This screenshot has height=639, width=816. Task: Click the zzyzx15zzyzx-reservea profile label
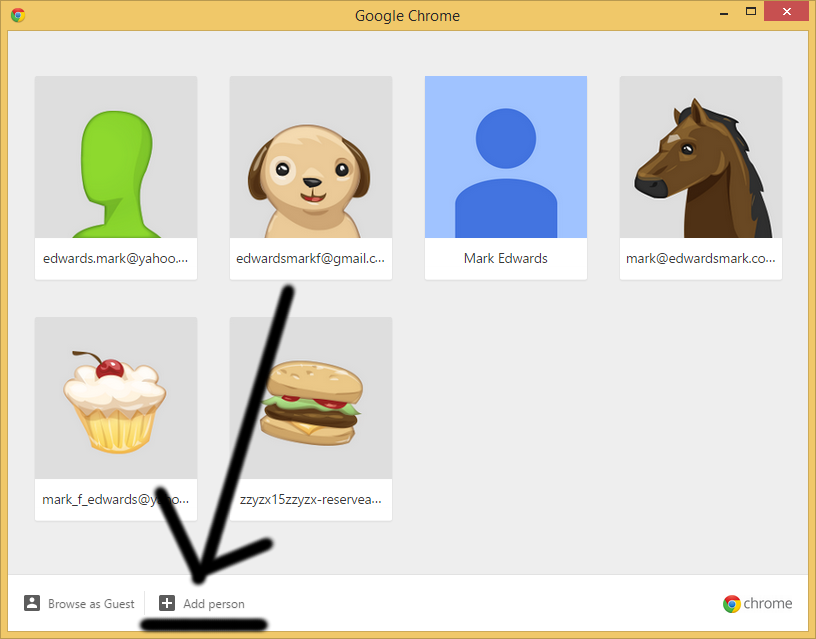[311, 500]
